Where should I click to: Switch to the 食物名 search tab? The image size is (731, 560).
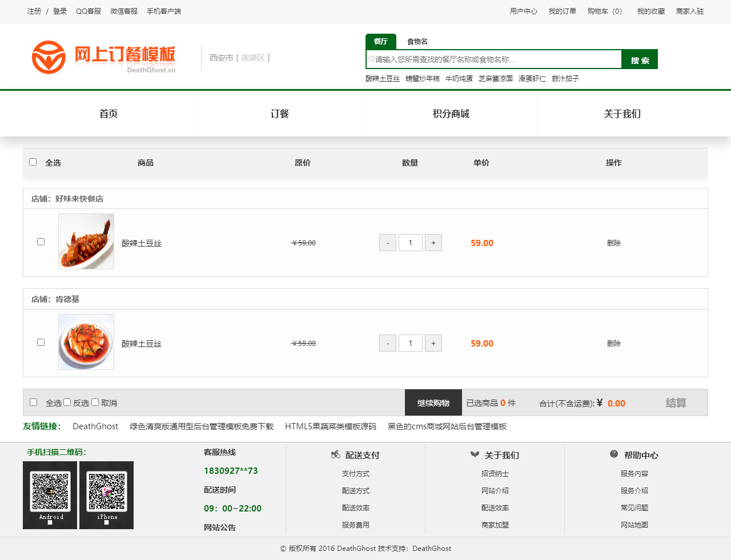(x=417, y=42)
